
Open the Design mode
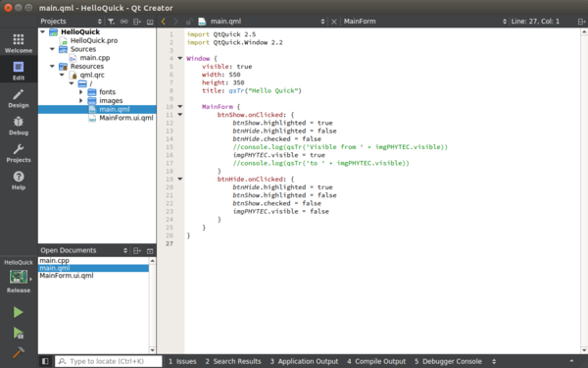19,98
